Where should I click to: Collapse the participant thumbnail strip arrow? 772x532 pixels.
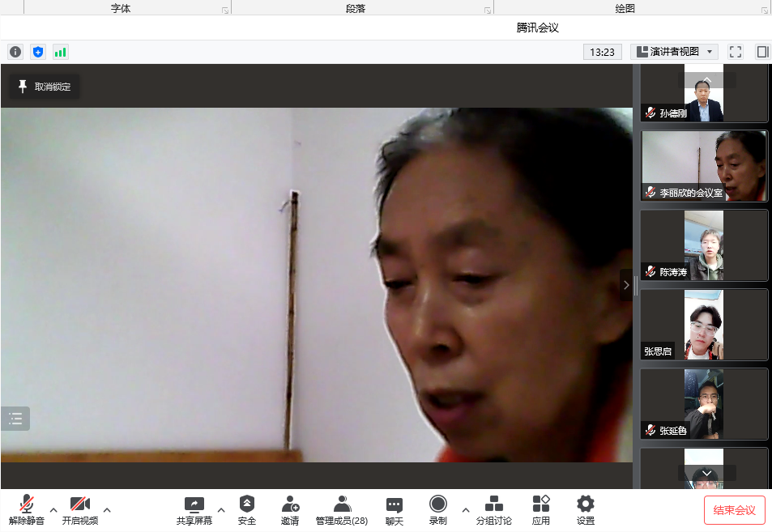[626, 285]
